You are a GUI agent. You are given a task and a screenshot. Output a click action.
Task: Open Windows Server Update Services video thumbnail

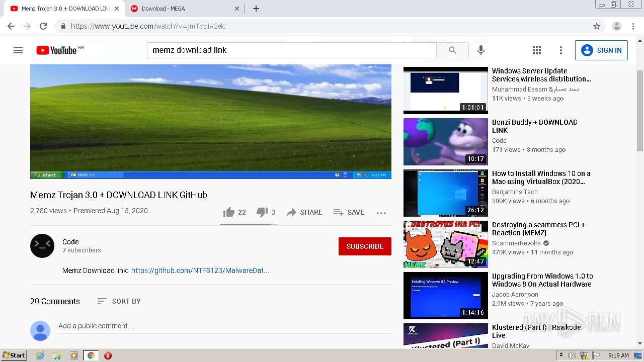[446, 90]
